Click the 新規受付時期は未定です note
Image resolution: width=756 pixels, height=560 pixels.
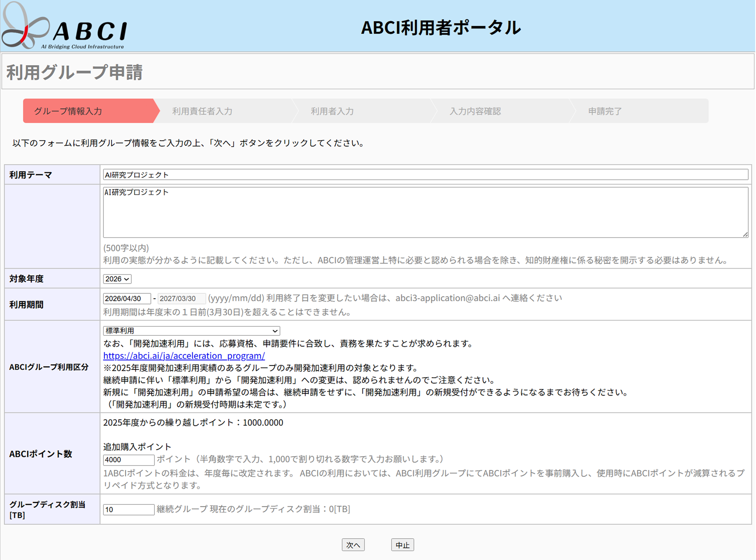point(195,405)
